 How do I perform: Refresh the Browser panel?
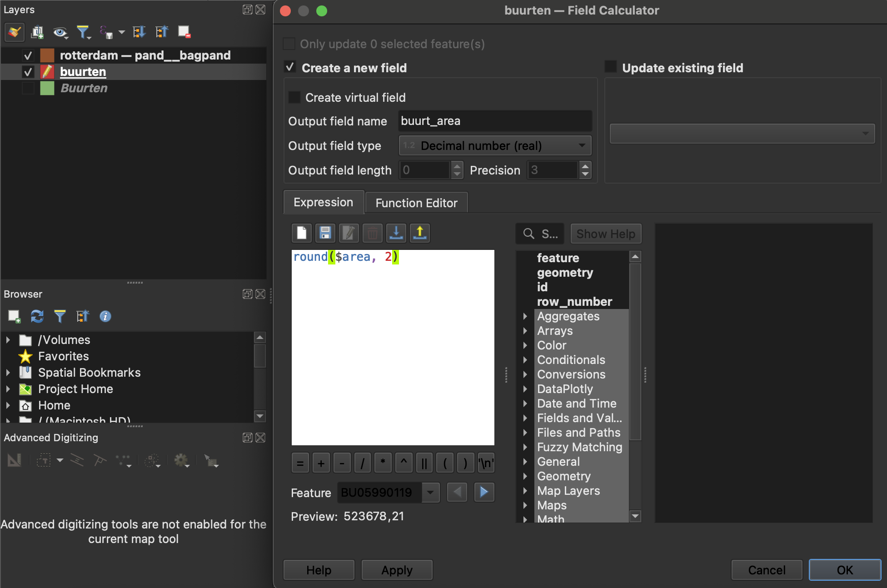tap(37, 316)
